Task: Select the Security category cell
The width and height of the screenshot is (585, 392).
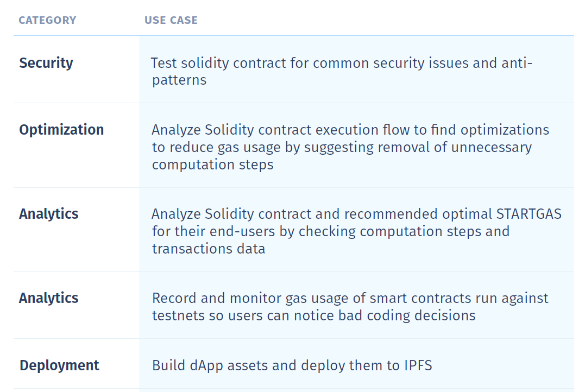Action: coord(46,63)
